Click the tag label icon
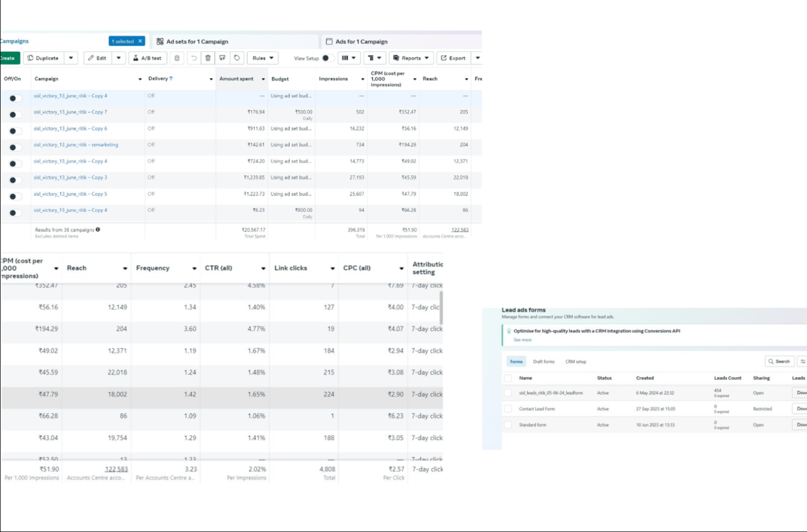807x532 pixels. tap(237, 58)
